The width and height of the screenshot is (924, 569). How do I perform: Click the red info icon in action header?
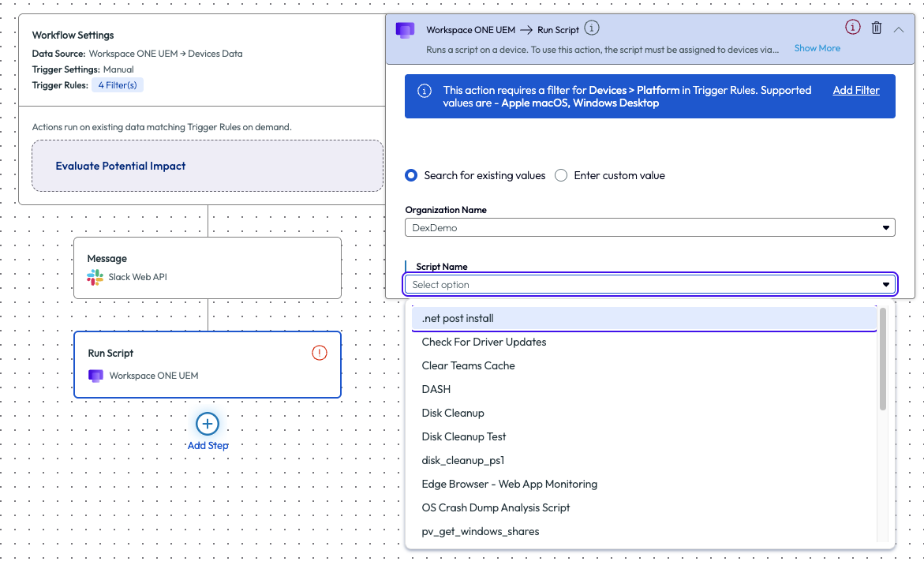click(x=852, y=28)
